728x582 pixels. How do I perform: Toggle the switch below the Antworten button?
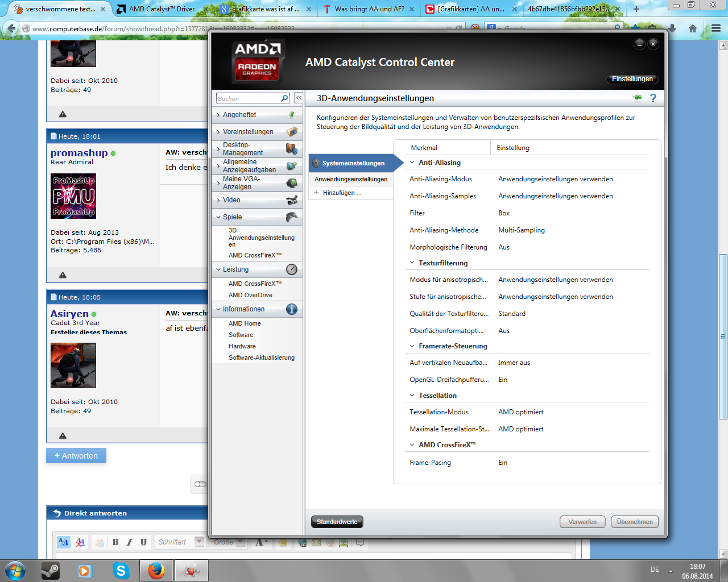pyautogui.click(x=200, y=484)
